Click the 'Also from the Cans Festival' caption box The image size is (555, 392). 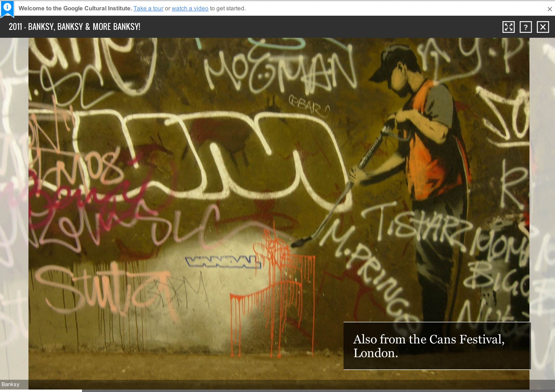click(437, 346)
